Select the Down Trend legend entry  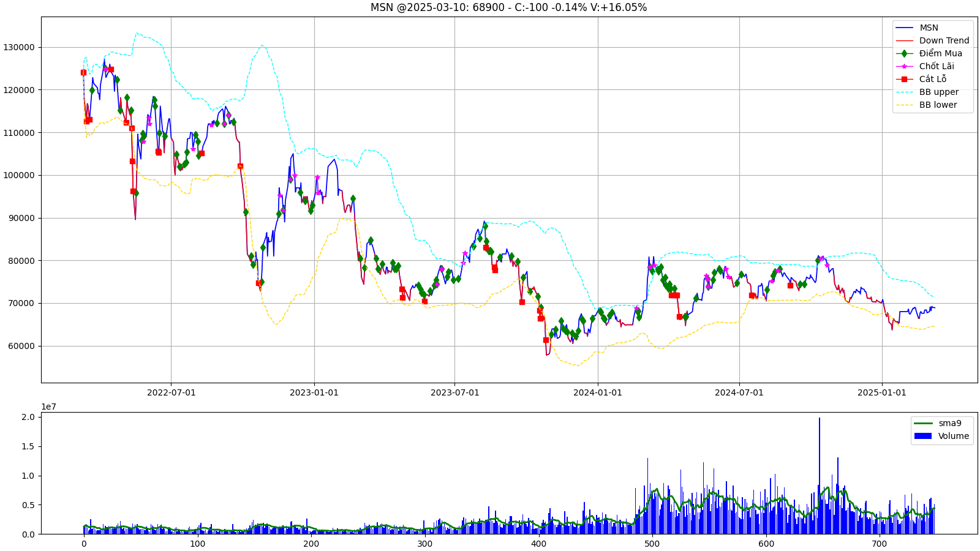[932, 40]
